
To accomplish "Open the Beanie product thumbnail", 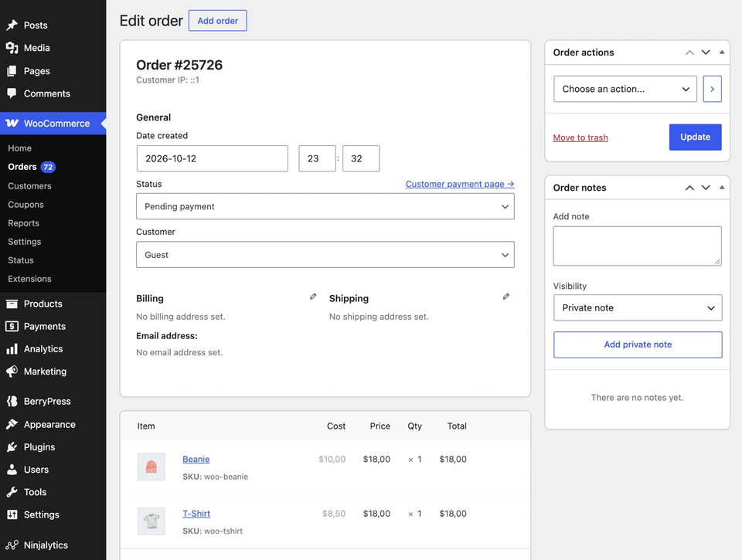I will click(151, 467).
